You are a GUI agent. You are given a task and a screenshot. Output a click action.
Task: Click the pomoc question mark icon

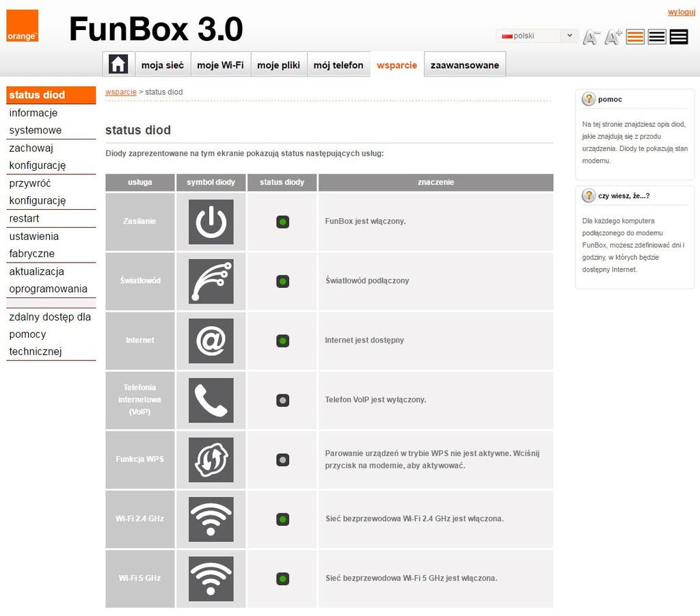click(x=589, y=99)
